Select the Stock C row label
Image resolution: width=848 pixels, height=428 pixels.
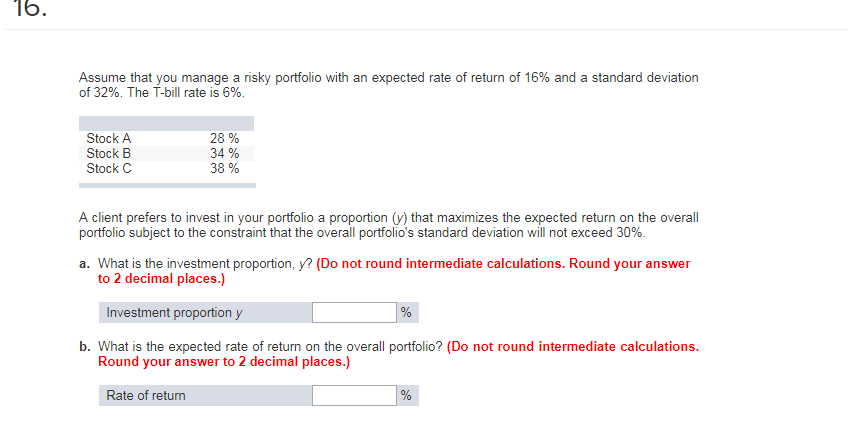109,169
